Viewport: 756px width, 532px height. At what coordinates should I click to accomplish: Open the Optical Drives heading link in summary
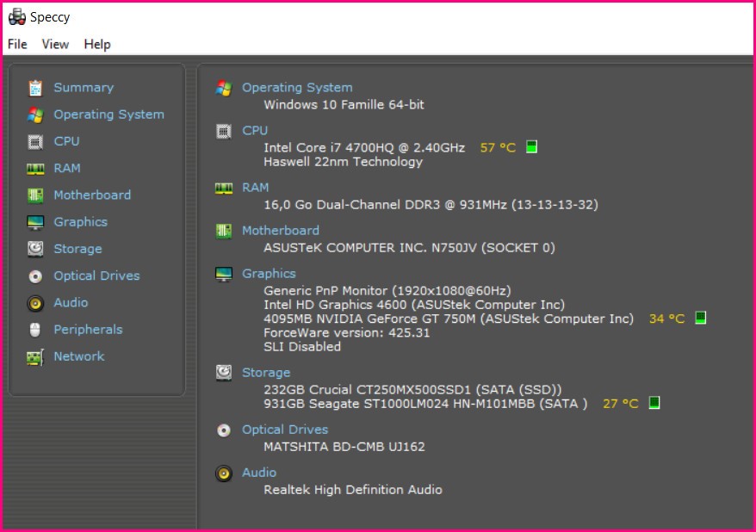pos(285,430)
